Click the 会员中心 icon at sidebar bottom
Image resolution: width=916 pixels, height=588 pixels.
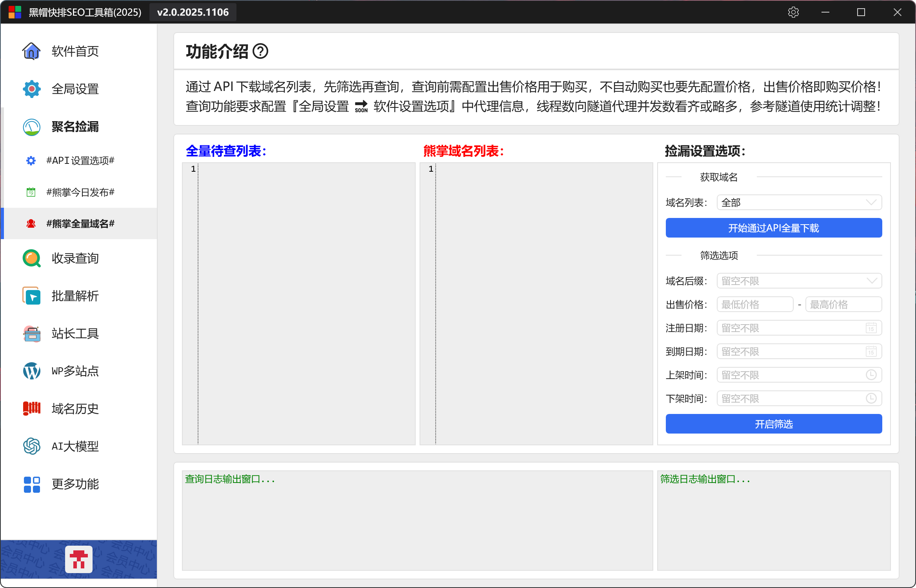(x=79, y=559)
